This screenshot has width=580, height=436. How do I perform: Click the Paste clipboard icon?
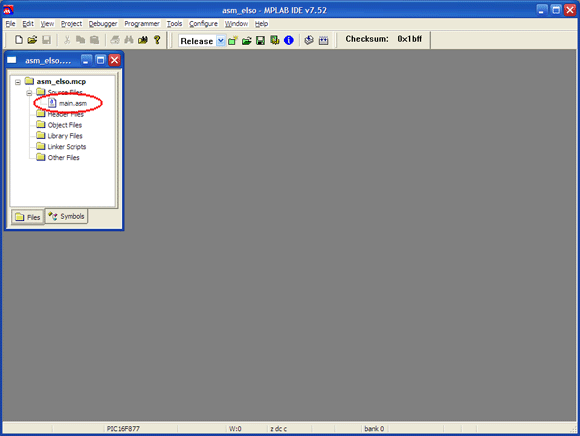click(95, 40)
